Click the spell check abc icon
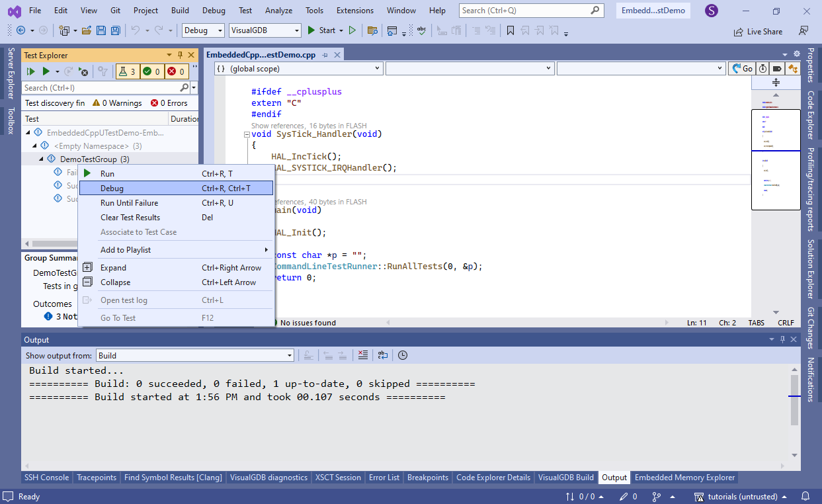 click(x=422, y=30)
